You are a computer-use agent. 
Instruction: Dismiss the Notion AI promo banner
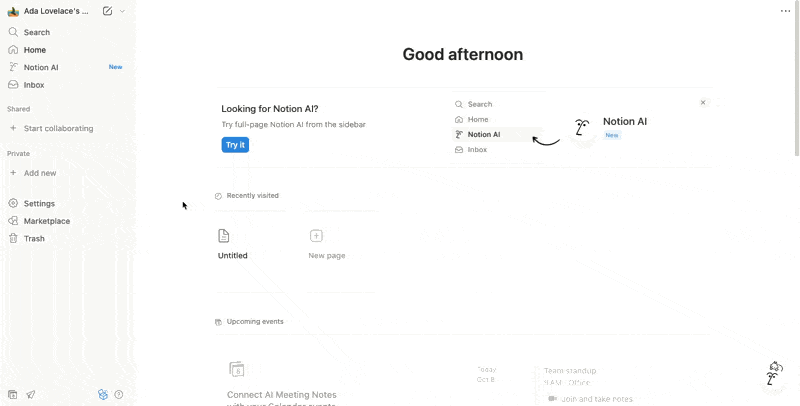tap(703, 103)
